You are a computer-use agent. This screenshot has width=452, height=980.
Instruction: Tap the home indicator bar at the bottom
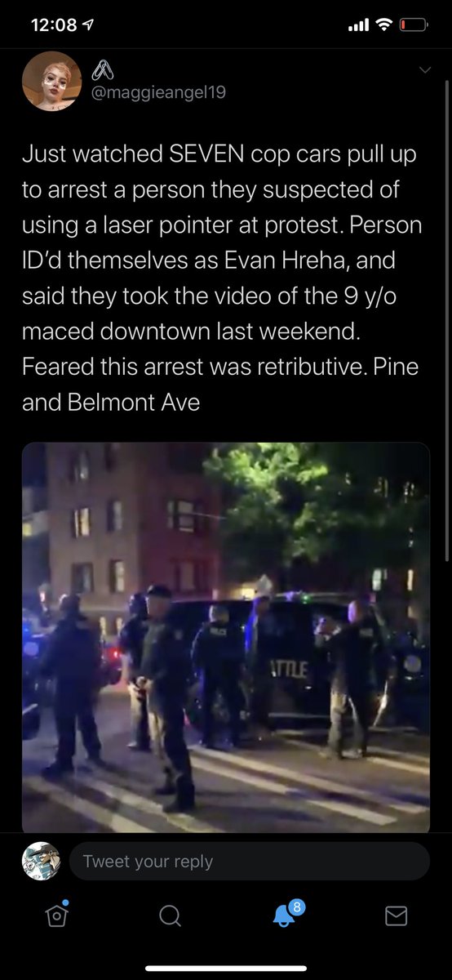click(226, 969)
